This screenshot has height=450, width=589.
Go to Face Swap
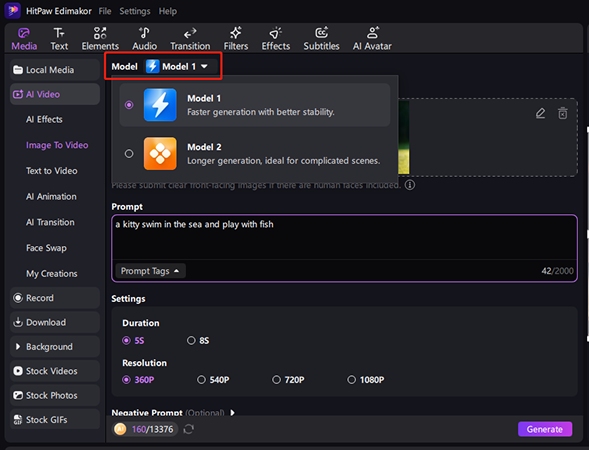coord(46,248)
